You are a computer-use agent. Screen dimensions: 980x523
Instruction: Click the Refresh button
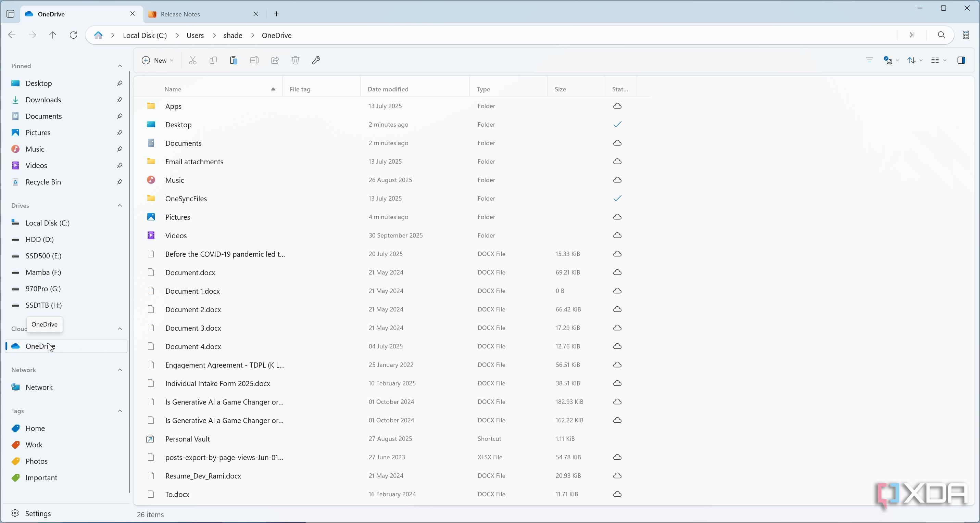click(x=73, y=35)
